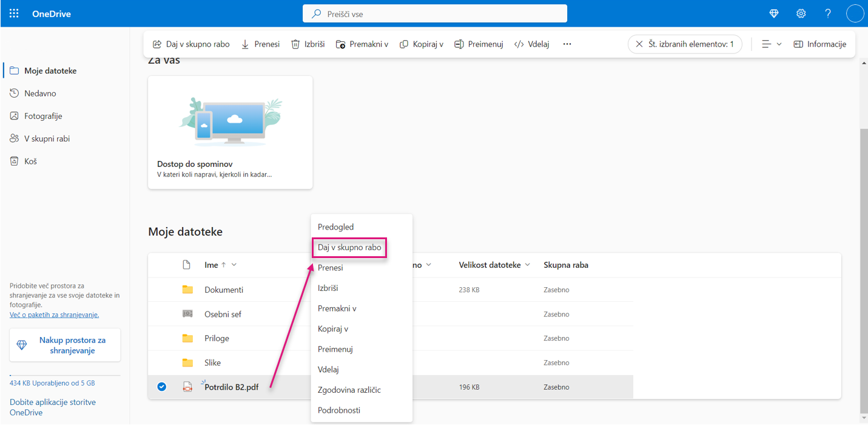
Task: Open the Dostop do spominov card
Action: (230, 132)
